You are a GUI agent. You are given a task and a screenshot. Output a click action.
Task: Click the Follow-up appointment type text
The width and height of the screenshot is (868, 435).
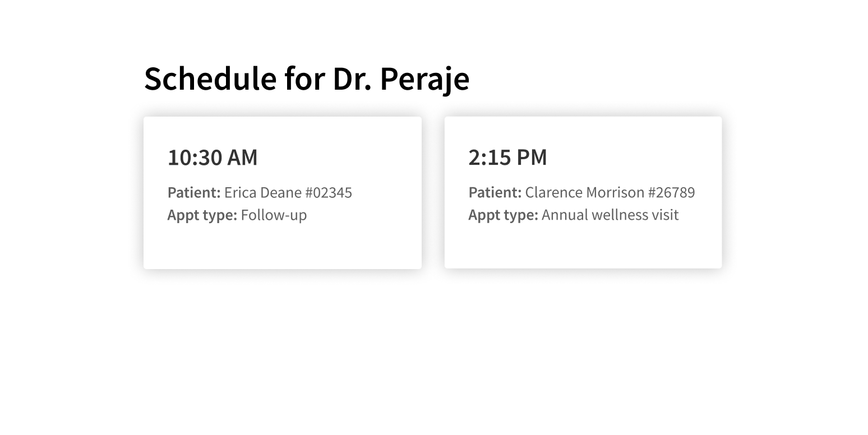pyautogui.click(x=274, y=215)
